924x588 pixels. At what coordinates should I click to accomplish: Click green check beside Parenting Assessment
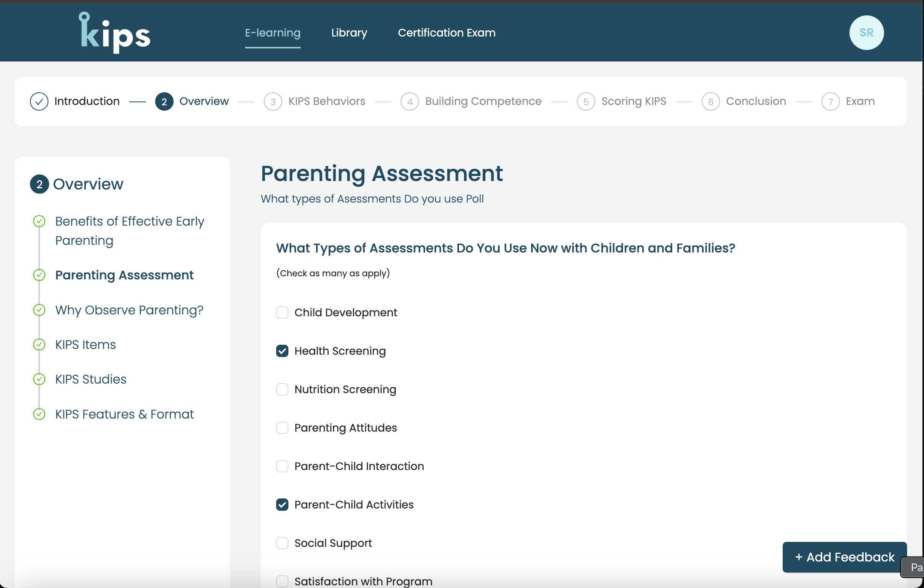39,275
